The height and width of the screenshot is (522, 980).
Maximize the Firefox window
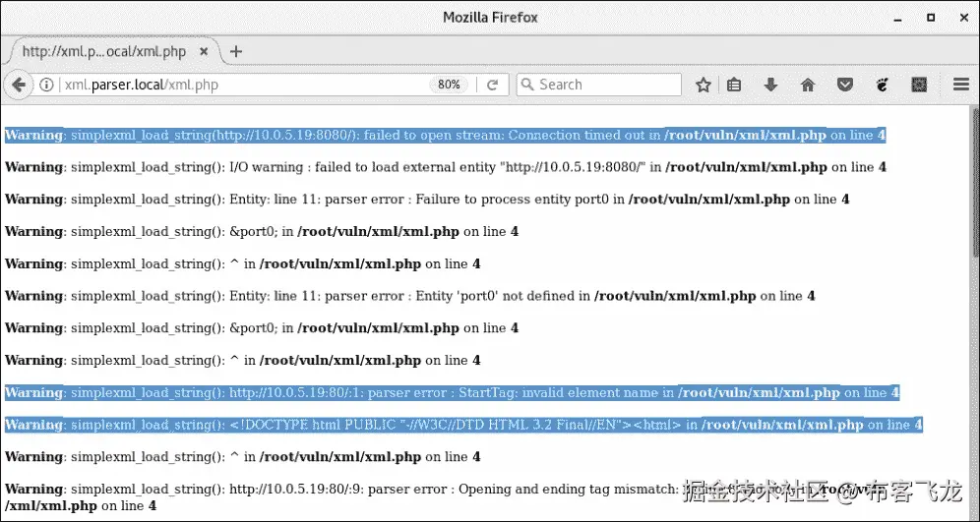coord(931,18)
